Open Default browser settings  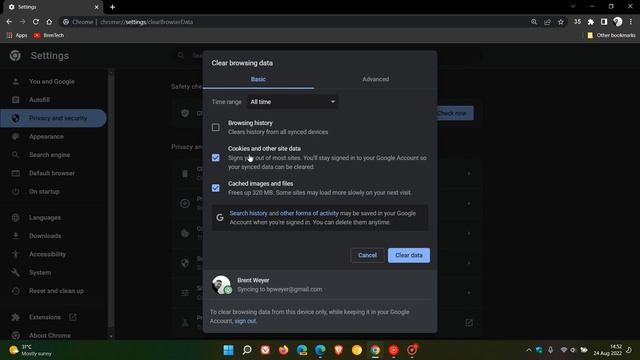[52, 173]
